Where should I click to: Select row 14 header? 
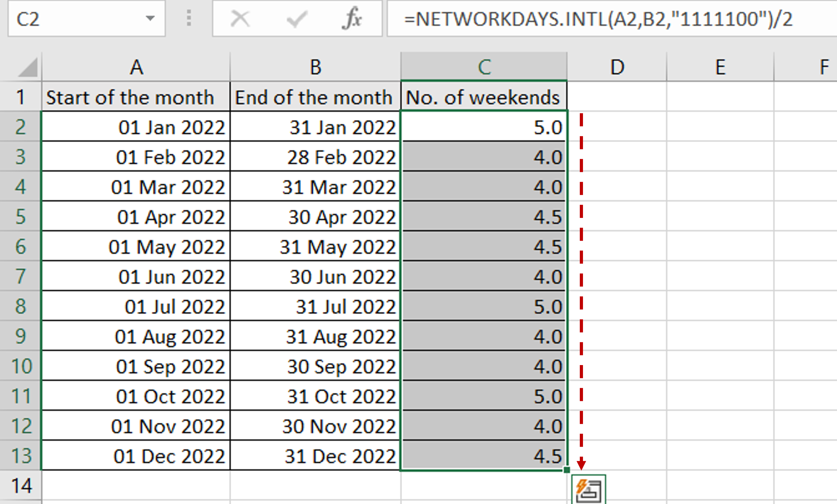20,484
